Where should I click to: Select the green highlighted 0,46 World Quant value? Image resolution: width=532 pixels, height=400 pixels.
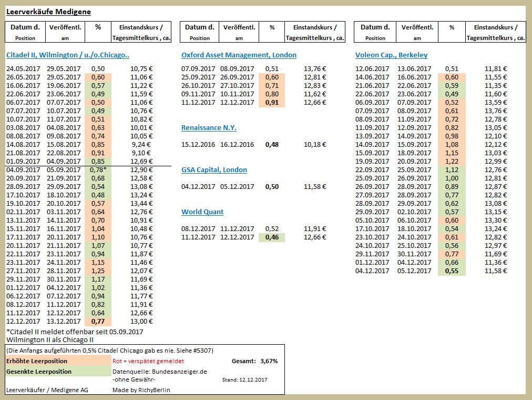272,237
